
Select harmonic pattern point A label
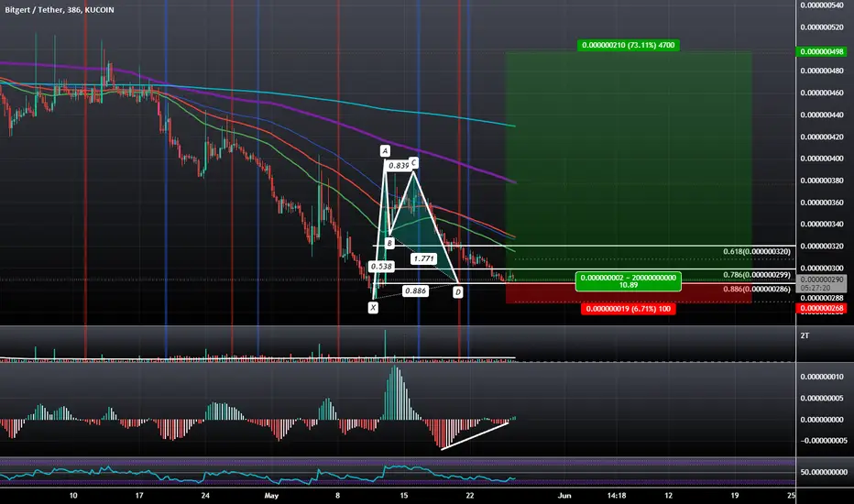coord(385,151)
